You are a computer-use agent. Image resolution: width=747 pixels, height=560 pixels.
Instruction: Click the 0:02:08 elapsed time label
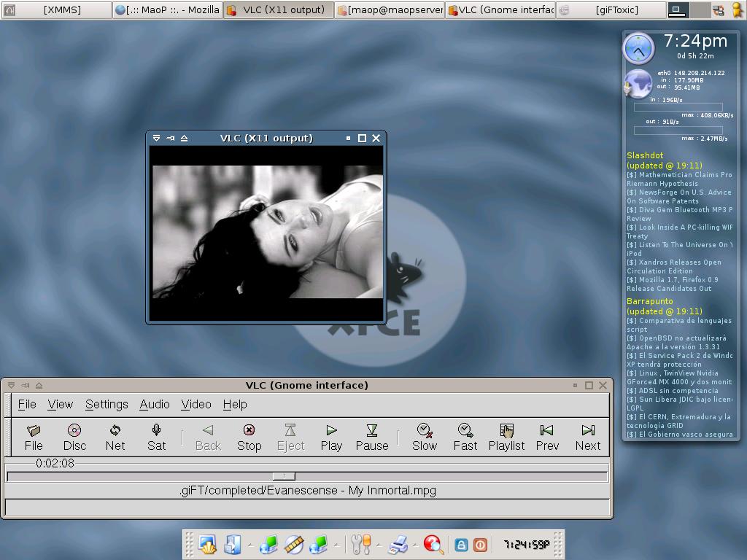pos(55,463)
